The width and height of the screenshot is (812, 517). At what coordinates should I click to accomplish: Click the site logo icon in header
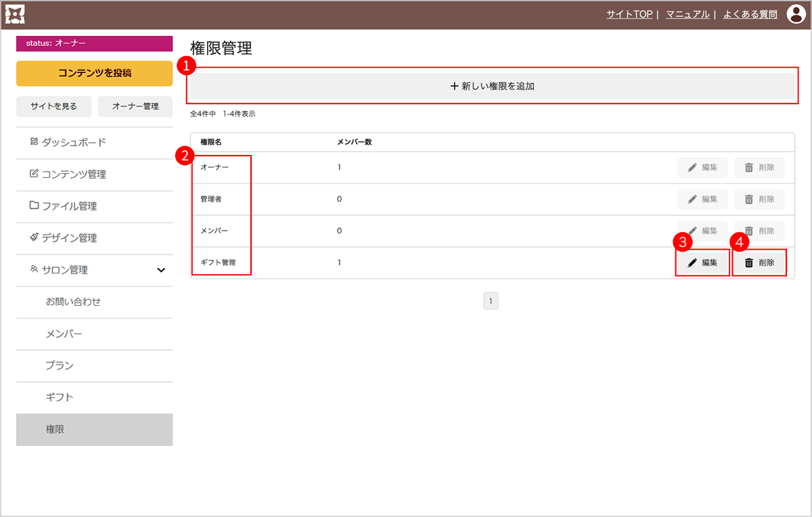point(15,14)
